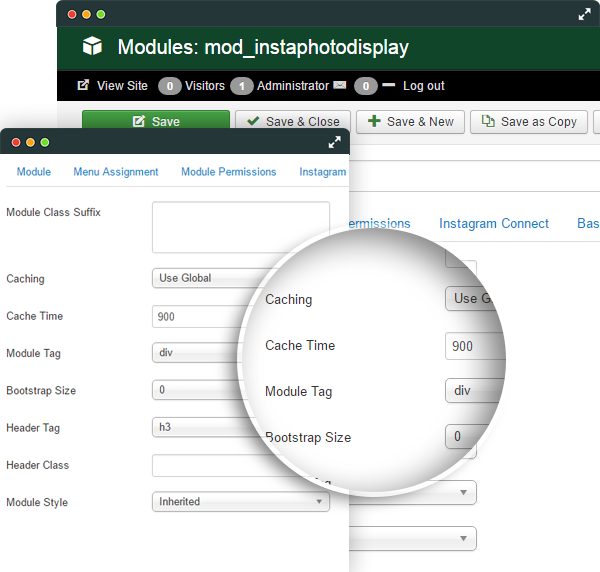Click magnified Cache Time 900 field

(x=475, y=346)
